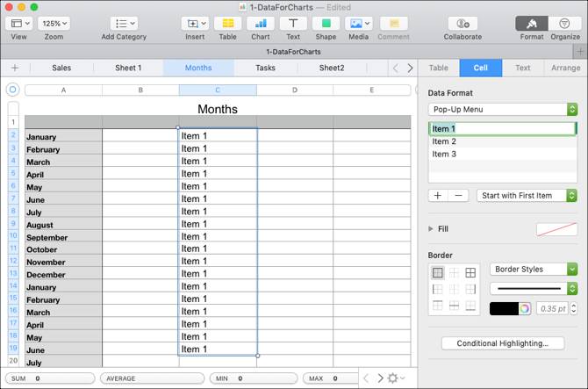
Task: Add a pop-up item with plus button
Action: (x=438, y=196)
